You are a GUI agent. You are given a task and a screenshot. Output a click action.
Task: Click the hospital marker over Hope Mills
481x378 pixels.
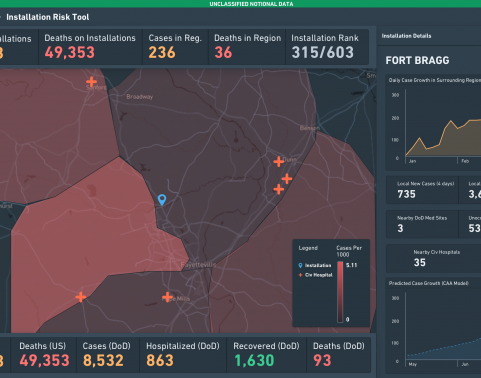point(167,297)
